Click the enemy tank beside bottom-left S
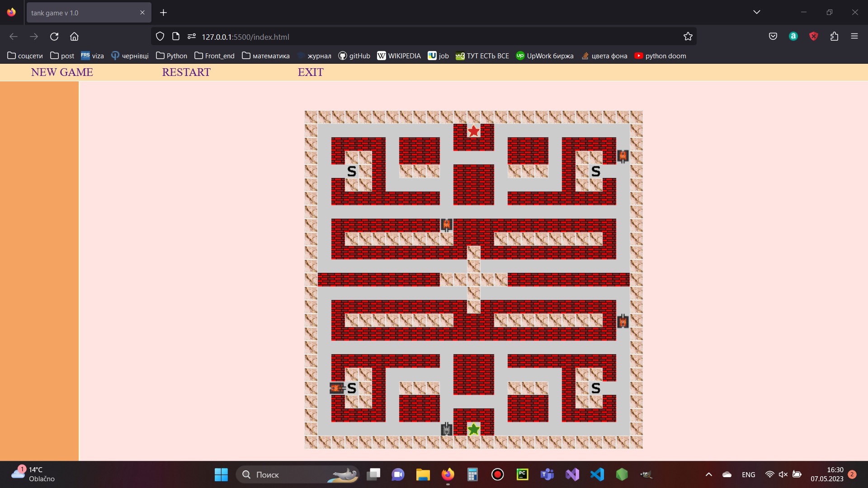This screenshot has width=868, height=488. [x=337, y=388]
